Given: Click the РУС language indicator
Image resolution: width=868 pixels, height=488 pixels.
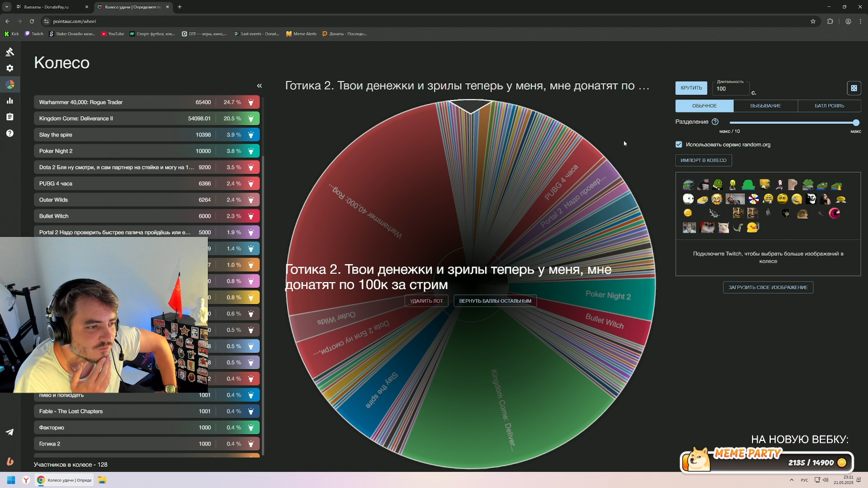Looking at the screenshot, I should pyautogui.click(x=804, y=480).
